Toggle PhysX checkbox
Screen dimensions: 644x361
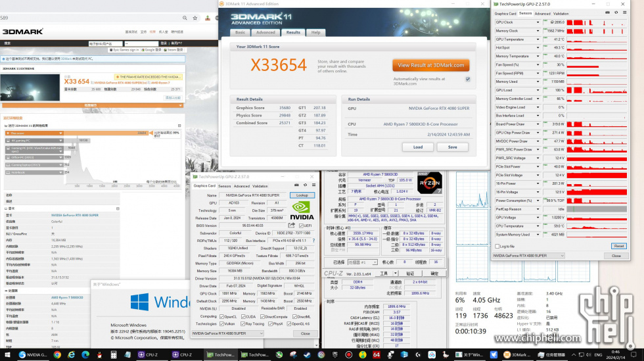[270, 324]
